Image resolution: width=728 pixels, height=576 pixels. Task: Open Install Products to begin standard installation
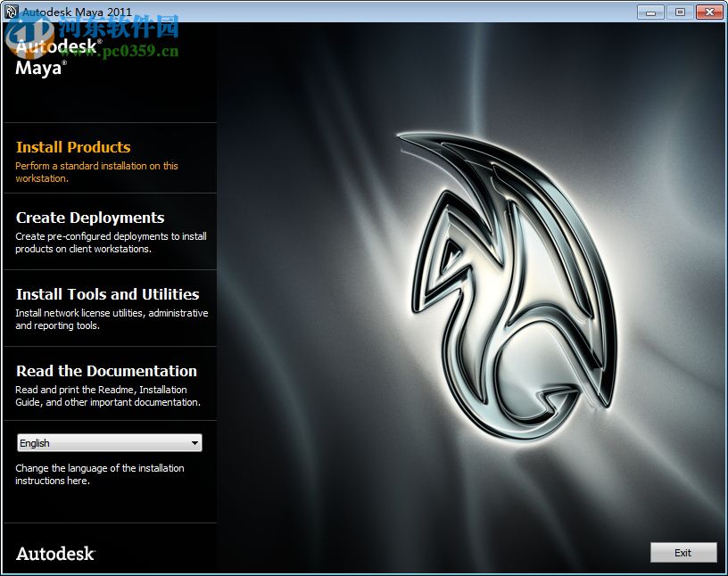tap(73, 147)
